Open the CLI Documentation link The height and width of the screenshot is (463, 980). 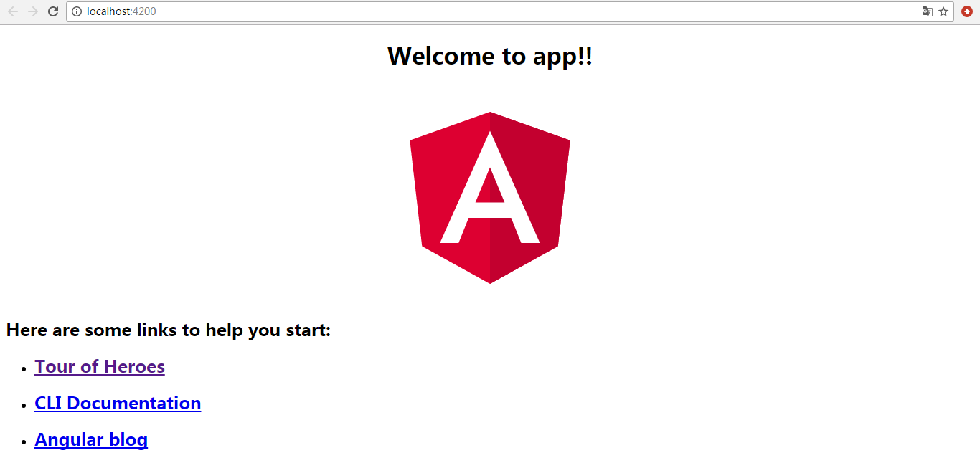coord(118,403)
